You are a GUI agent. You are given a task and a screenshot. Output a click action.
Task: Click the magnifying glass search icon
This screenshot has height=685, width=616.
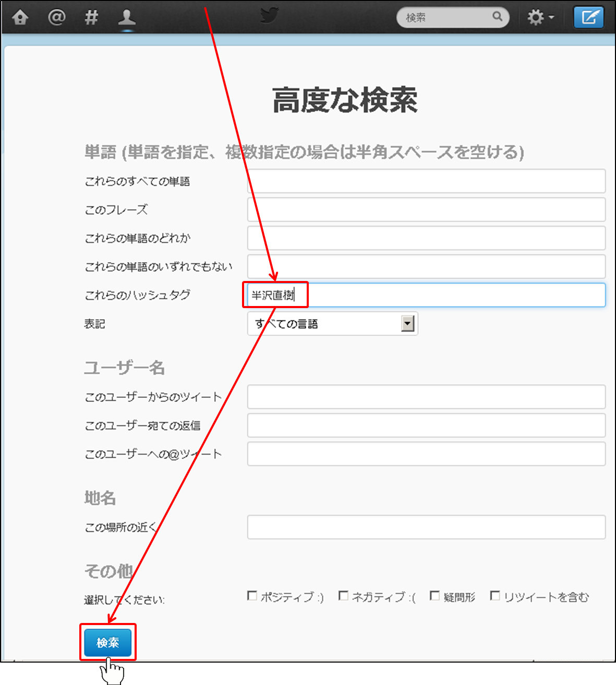pos(497,17)
